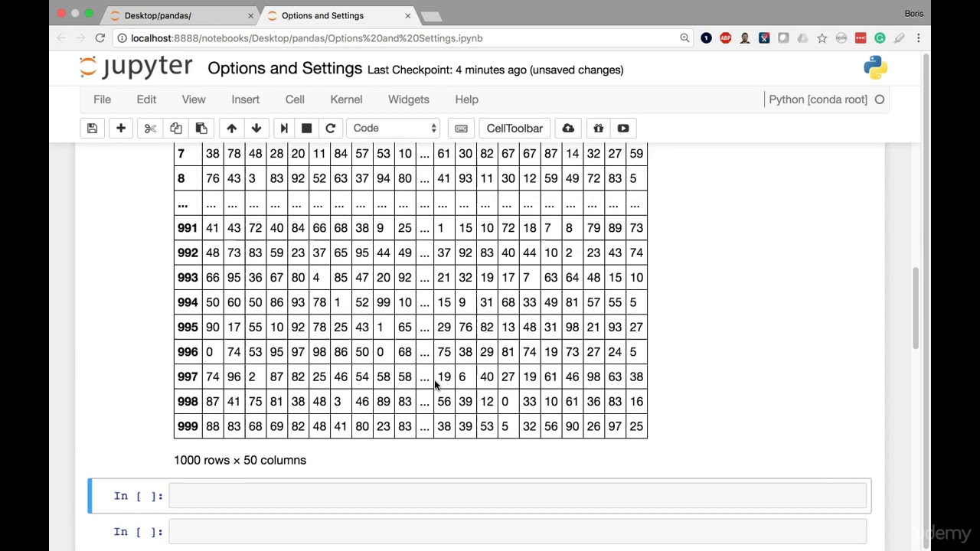Open the cell type Code dropdown
This screenshot has width=980, height=551.
[x=394, y=129]
